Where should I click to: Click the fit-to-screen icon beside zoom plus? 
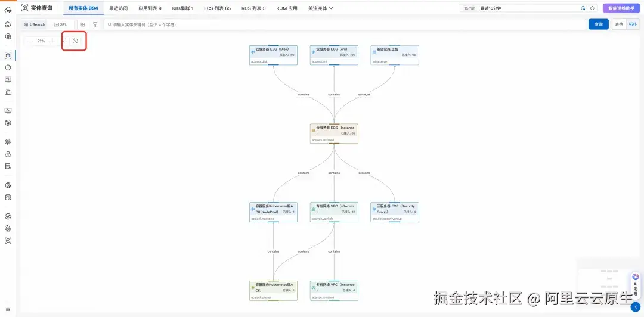coord(65,41)
